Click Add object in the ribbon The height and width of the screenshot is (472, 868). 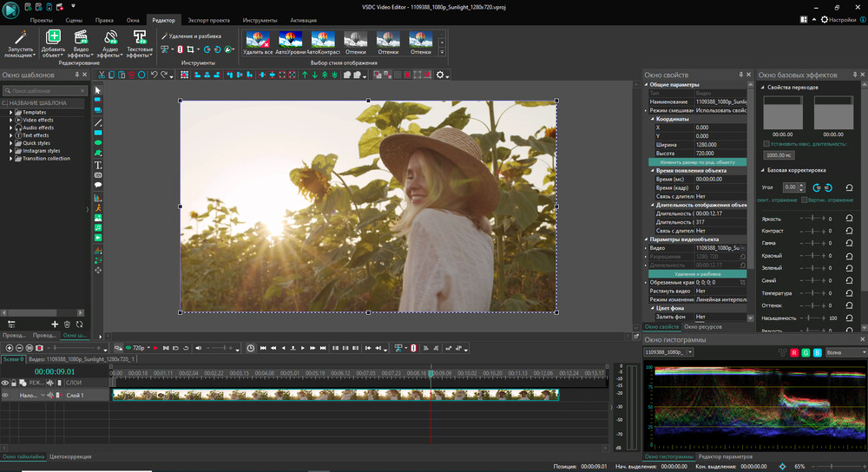pyautogui.click(x=53, y=43)
